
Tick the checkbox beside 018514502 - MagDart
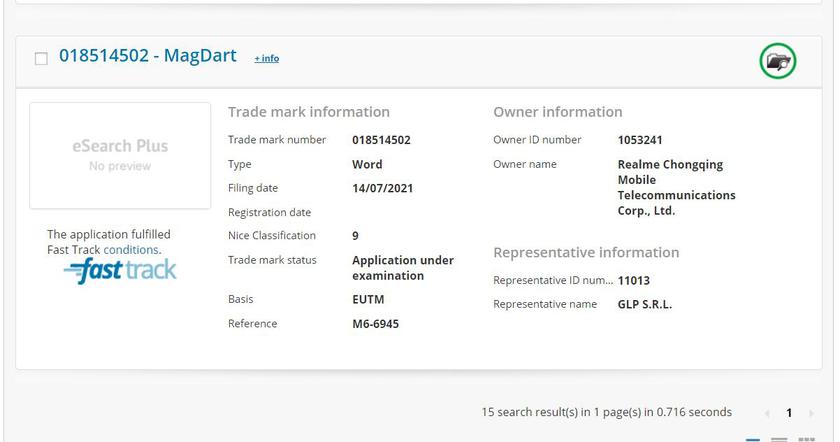coord(41,58)
